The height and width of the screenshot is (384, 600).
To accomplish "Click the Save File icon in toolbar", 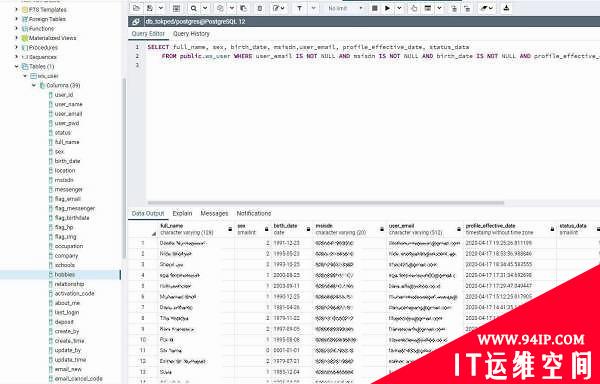I will pyautogui.click(x=150, y=8).
